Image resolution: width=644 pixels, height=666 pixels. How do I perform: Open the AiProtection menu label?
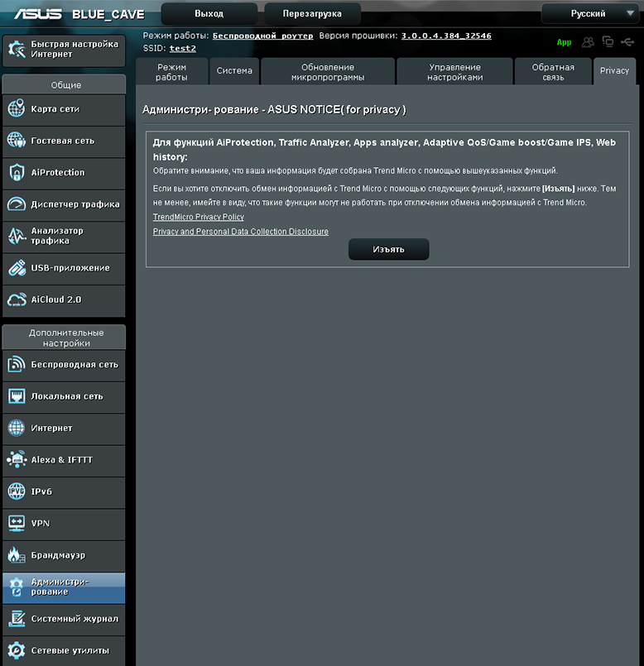(58, 172)
